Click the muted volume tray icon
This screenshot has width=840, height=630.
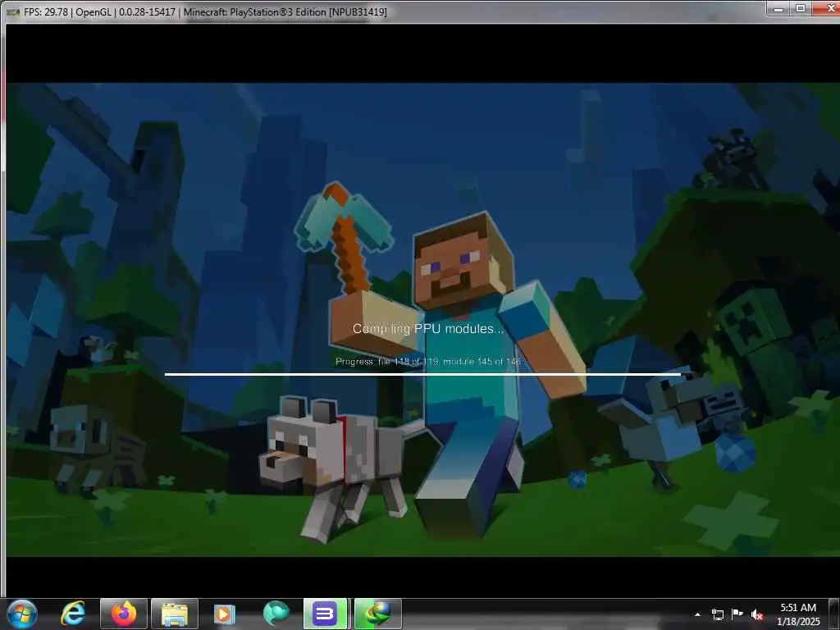point(757,614)
